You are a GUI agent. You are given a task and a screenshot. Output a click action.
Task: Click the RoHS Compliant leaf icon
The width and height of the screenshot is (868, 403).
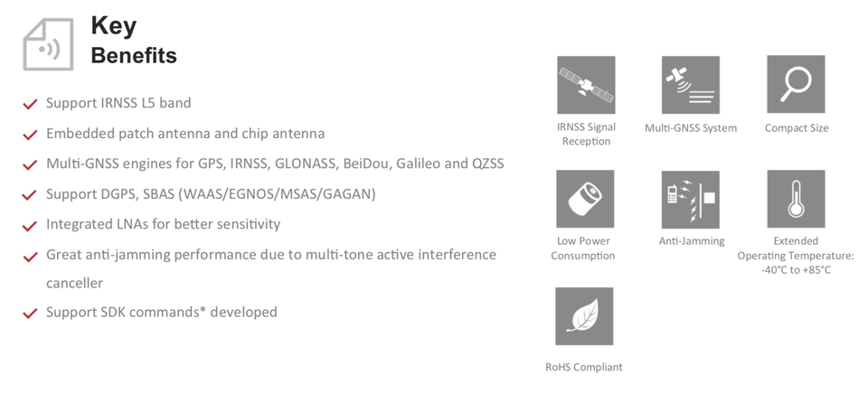584,316
